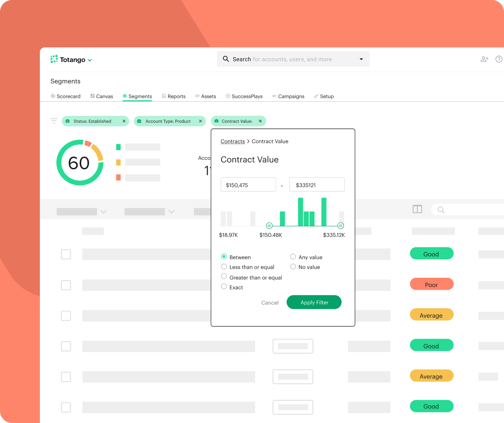
Task: Check the row checkbox with Poor status
Action: 66,285
